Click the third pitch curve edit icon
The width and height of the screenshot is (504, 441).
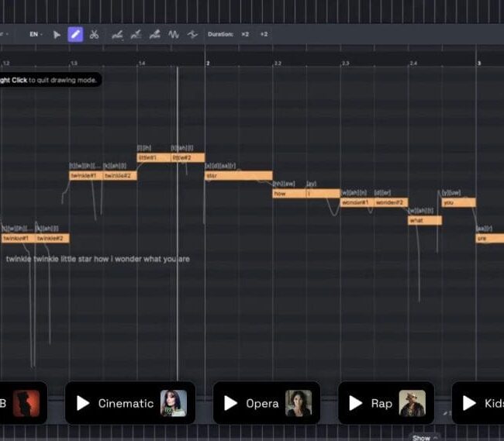[154, 34]
